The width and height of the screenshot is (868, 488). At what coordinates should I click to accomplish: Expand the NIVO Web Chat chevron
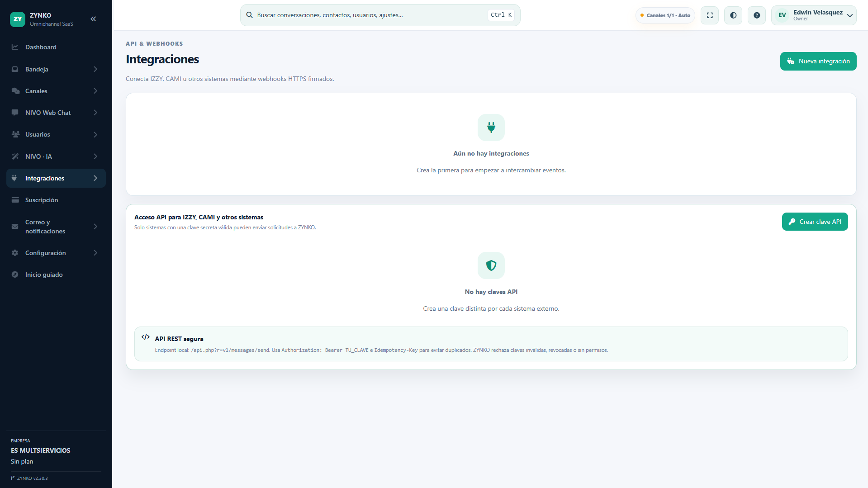(95, 113)
